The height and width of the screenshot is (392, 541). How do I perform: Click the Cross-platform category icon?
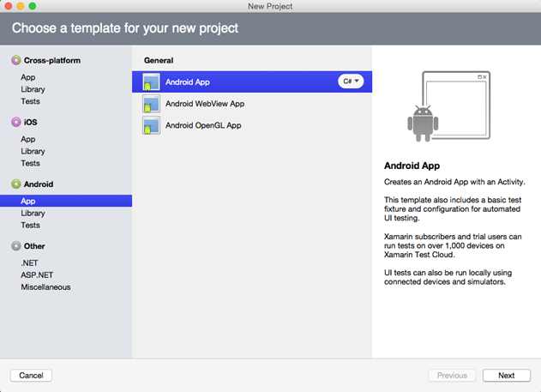pos(15,61)
